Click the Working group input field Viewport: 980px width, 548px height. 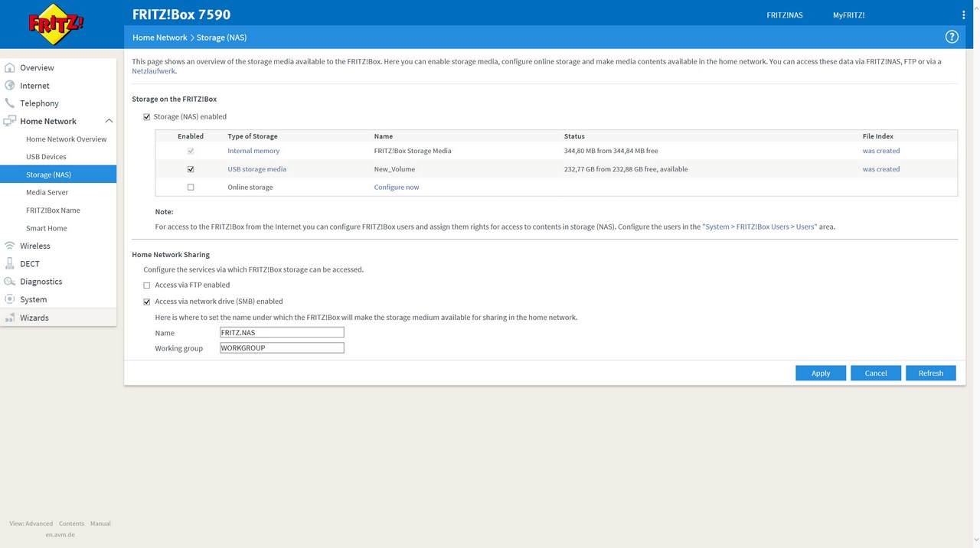pos(282,347)
